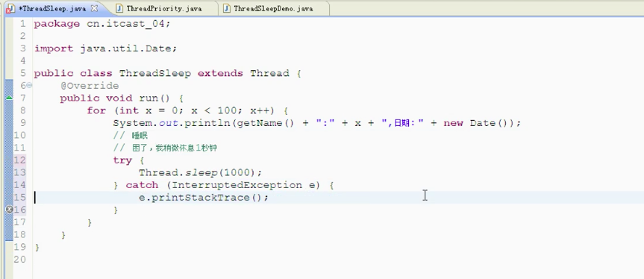Screen dimensions: 644x279
Task: Click the error marker beside line 16
Action: [x=9, y=210]
